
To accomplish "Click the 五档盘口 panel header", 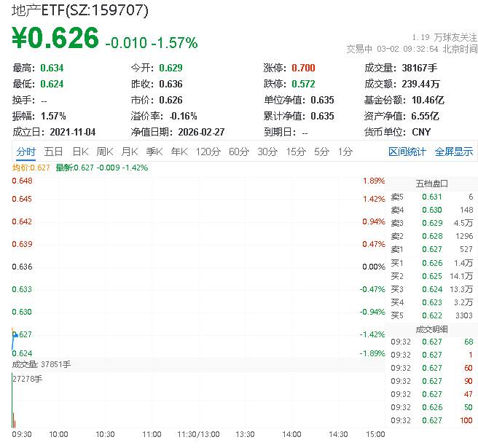I will pyautogui.click(x=431, y=184).
